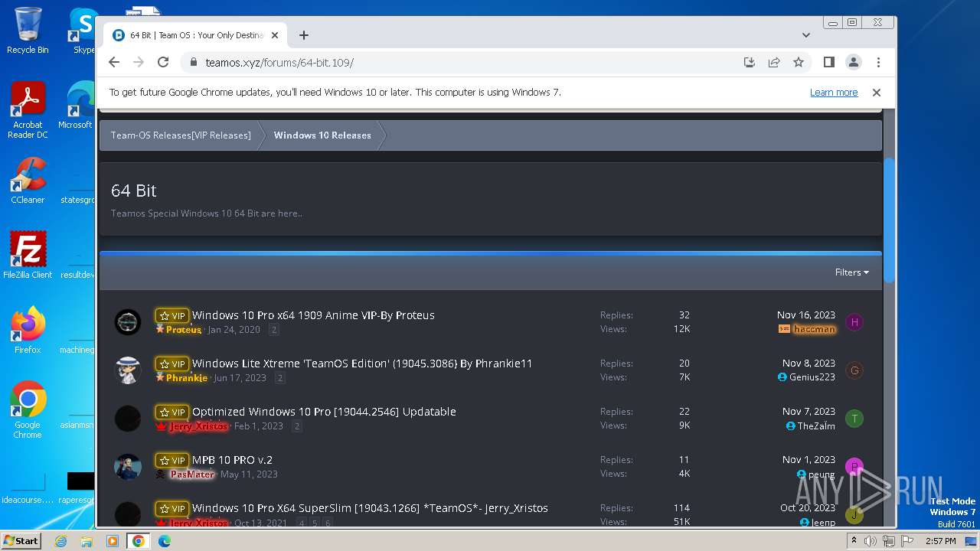Jump to page 2 of Windows Lite Xtreme thread

point(280,378)
